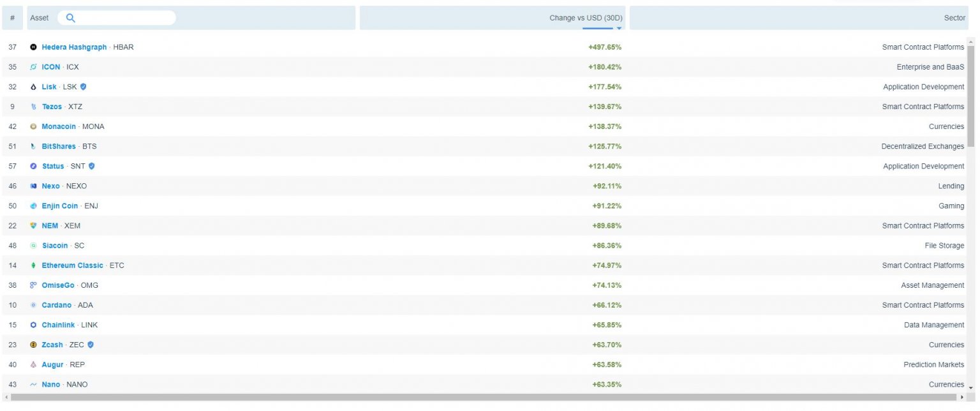Click the Lending sector cell
This screenshot has height=411, width=980.
tap(951, 186)
